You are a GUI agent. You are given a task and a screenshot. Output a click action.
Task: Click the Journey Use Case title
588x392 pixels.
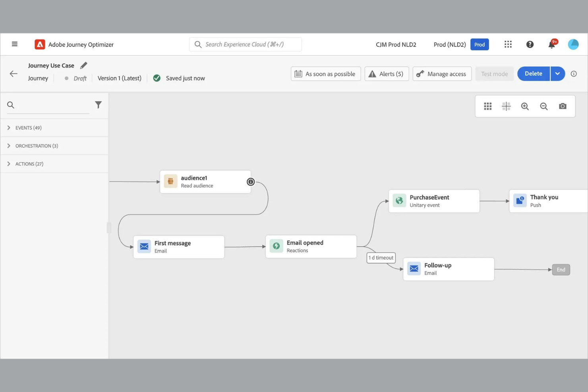[x=51, y=66]
